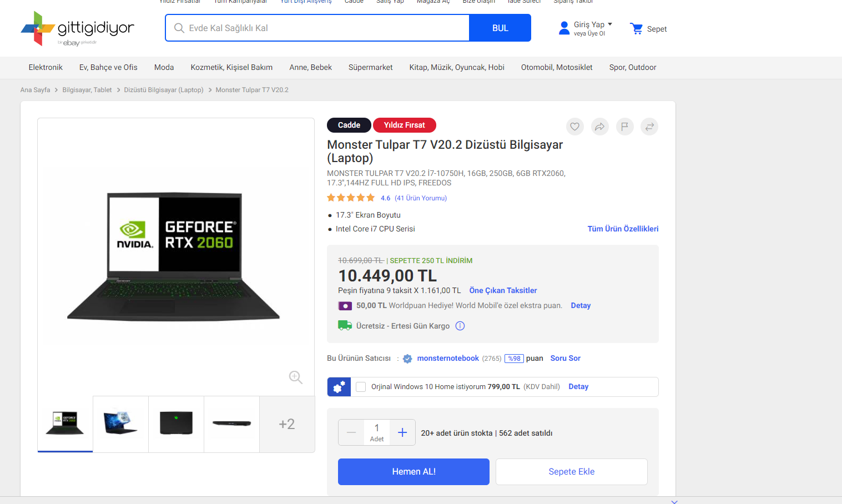This screenshot has height=504, width=842.
Task: Open the Anne, Bebek menu
Action: [310, 67]
